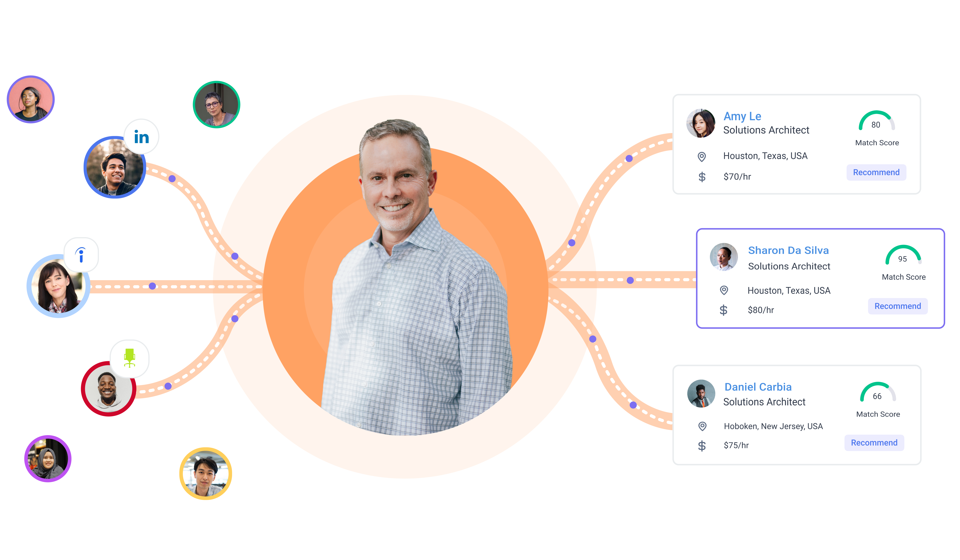This screenshot has height=560, width=960.
Task: Open Amy Le's profile name link
Action: pyautogui.click(x=742, y=116)
